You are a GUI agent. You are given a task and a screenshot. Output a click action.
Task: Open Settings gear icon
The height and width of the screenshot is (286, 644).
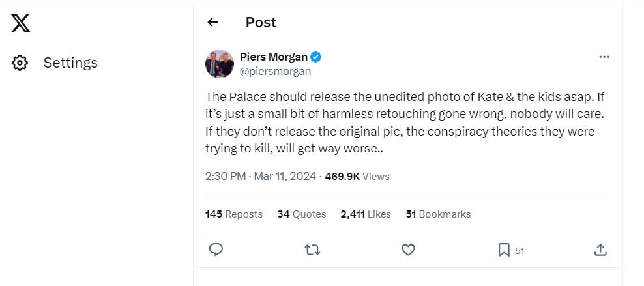click(x=20, y=63)
